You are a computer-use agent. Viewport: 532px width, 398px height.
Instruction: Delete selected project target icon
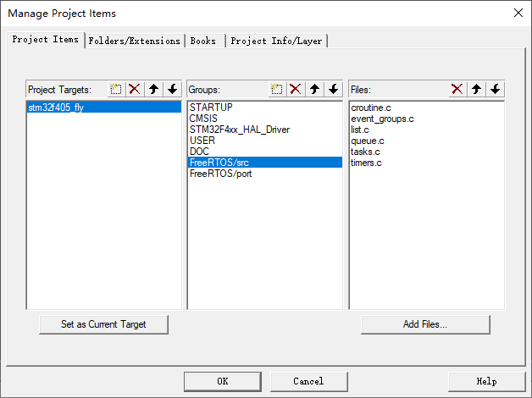pos(135,89)
